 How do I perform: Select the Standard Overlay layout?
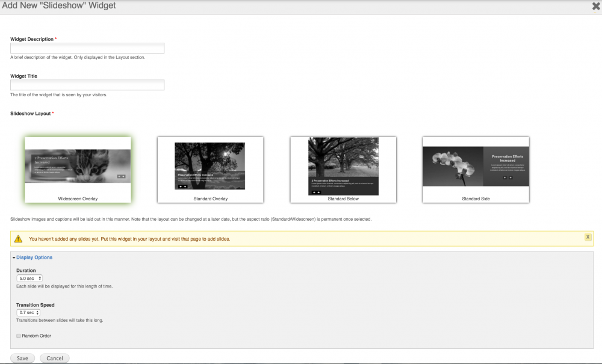[x=210, y=170]
